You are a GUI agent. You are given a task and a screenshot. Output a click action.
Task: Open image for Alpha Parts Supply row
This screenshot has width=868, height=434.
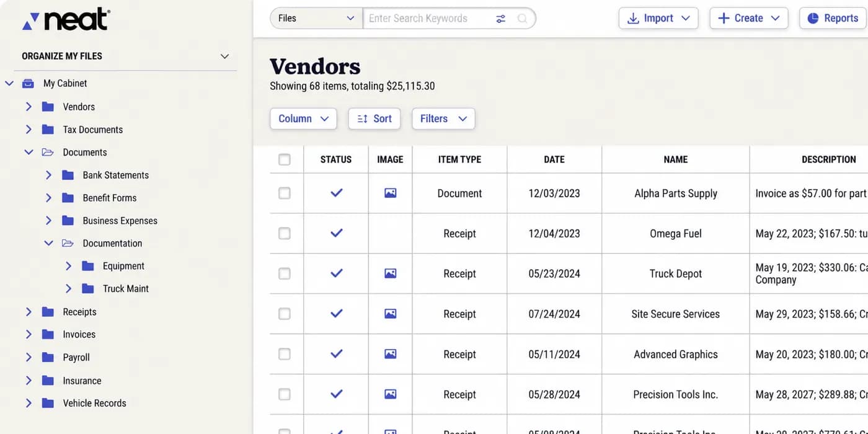click(390, 193)
